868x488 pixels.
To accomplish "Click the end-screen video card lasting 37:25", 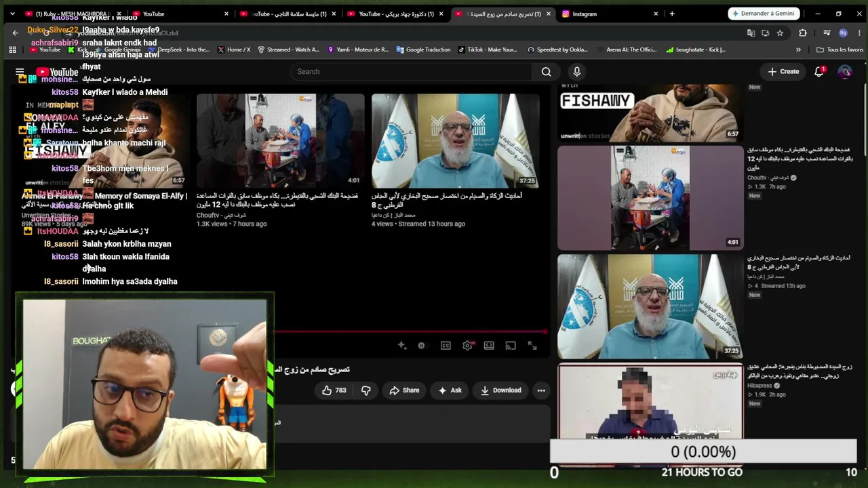I will [455, 141].
